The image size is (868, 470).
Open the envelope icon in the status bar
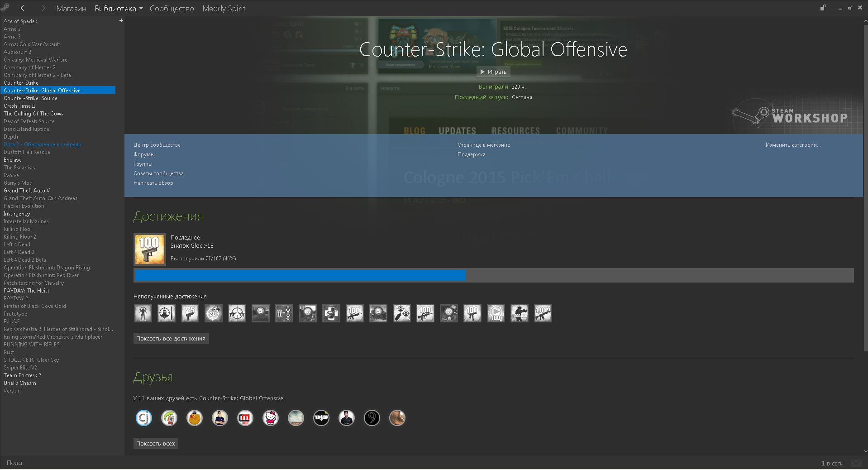[856, 463]
